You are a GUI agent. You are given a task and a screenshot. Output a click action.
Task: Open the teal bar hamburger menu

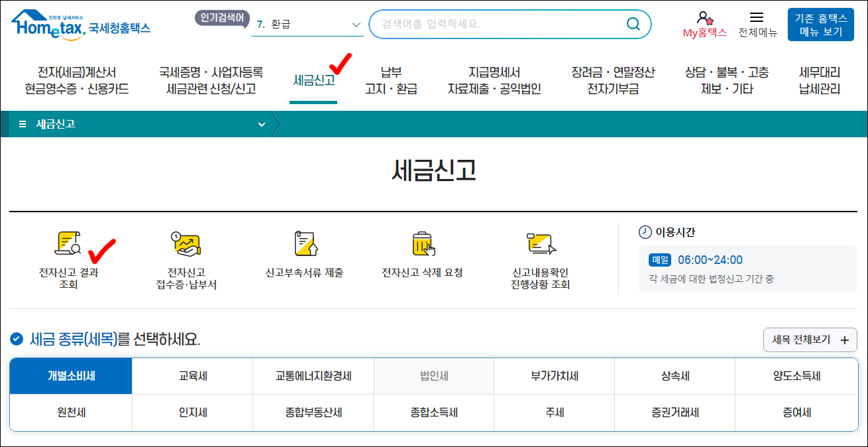22,123
